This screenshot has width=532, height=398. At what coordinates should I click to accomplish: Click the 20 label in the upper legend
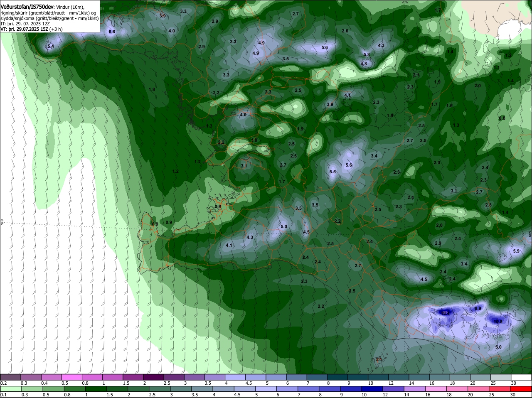[473, 383]
